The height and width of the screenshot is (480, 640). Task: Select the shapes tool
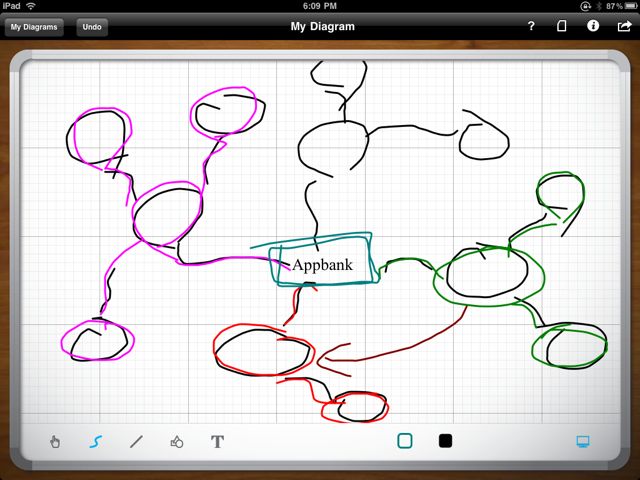coord(177,442)
